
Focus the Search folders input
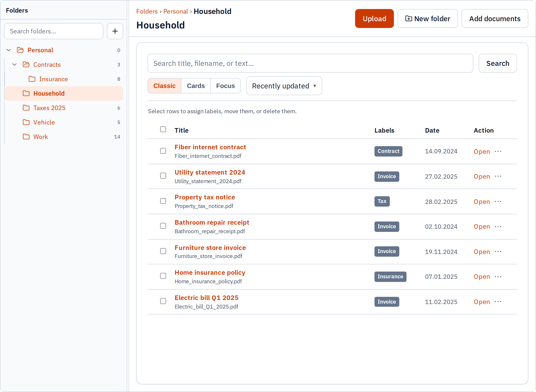(54, 31)
